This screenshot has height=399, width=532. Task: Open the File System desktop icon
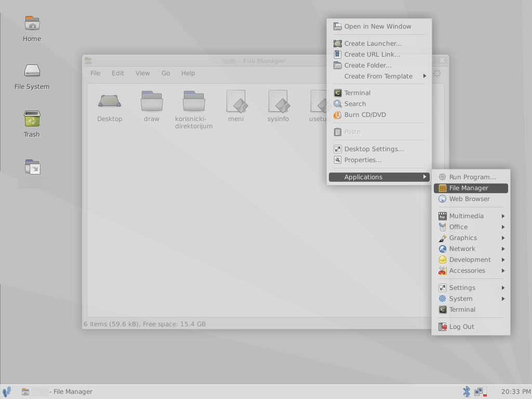[x=31, y=74]
